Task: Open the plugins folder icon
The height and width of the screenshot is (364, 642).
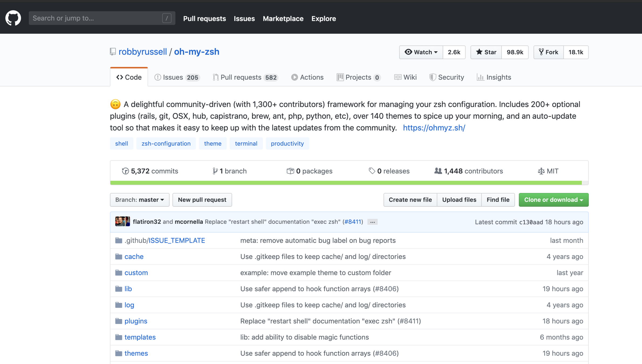Action: tap(119, 321)
